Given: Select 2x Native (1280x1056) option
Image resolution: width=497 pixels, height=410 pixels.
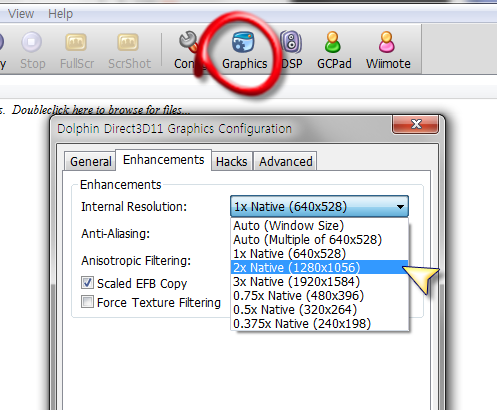Looking at the screenshot, I should (319, 267).
